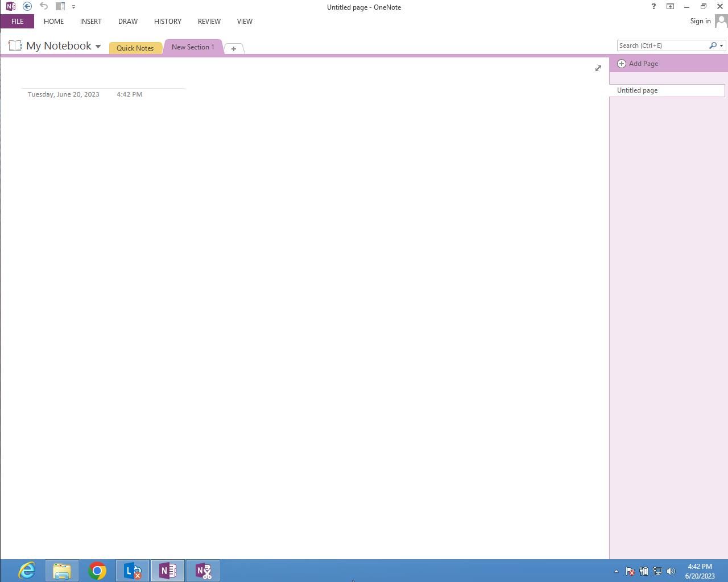728x582 pixels.
Task: Open the FILE menu
Action: [x=17, y=22]
